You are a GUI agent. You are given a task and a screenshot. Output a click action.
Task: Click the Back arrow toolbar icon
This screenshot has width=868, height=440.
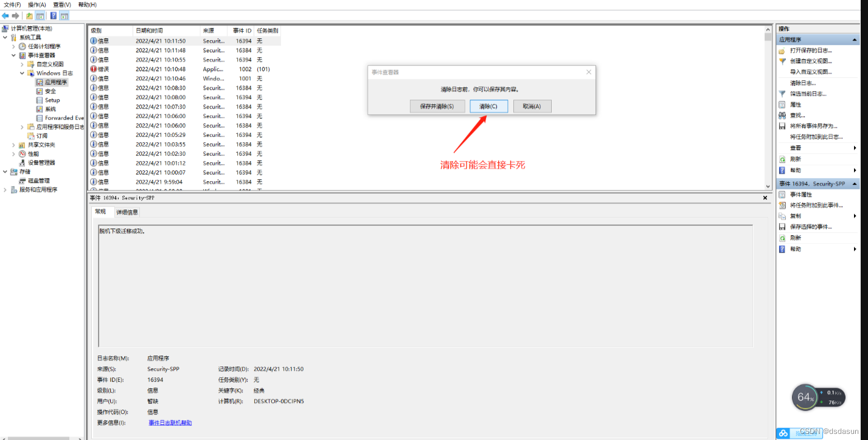click(x=5, y=16)
